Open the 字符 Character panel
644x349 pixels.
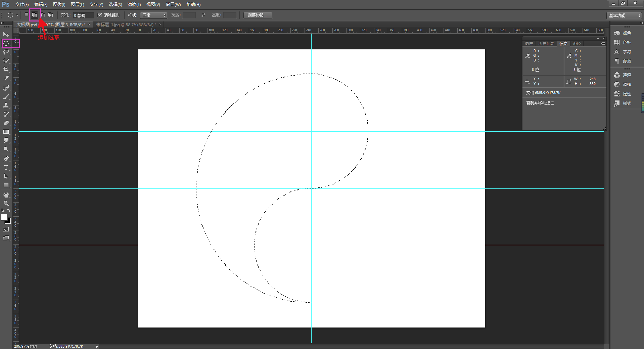(623, 52)
